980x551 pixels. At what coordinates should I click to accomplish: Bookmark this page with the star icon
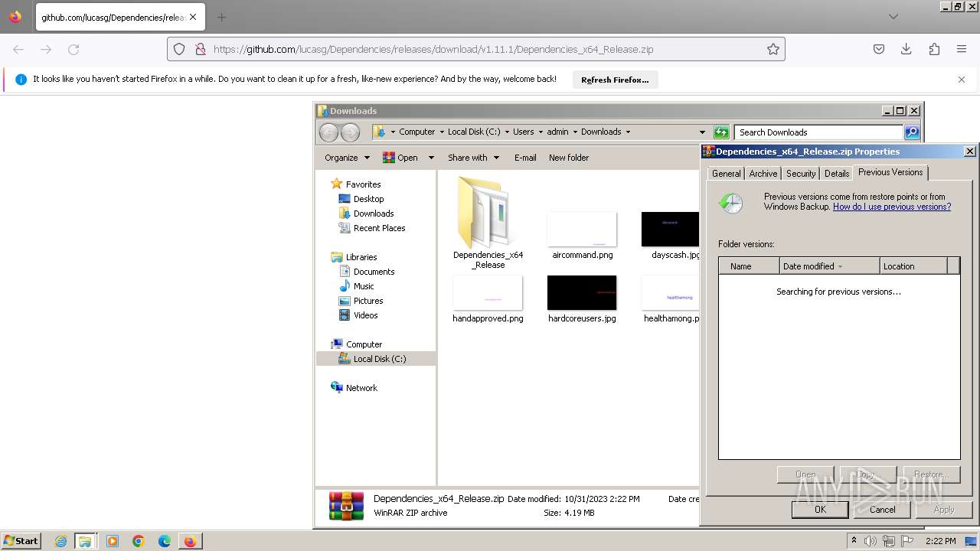773,49
